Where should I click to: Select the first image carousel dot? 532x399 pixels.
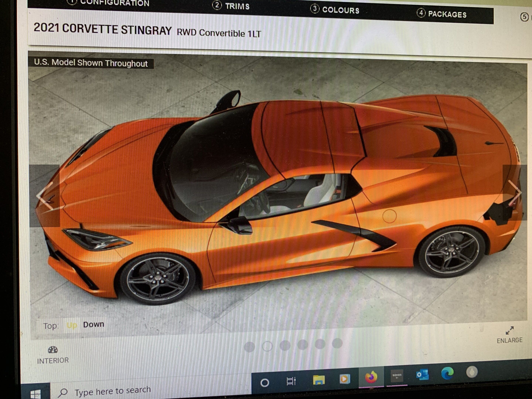click(x=249, y=347)
